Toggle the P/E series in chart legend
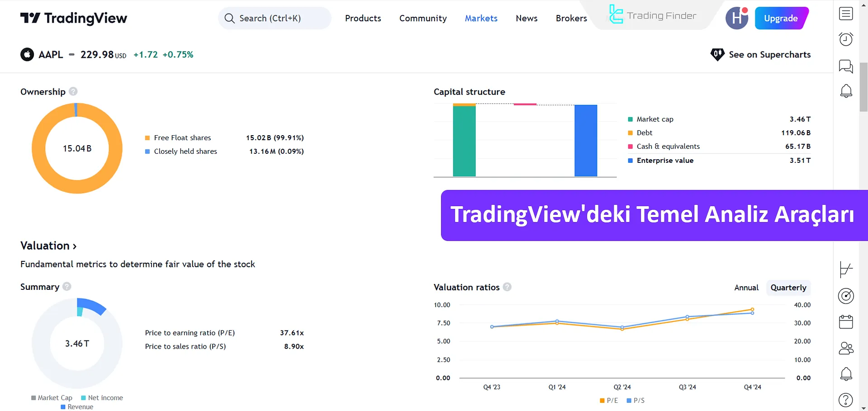The image size is (868, 411). [609, 400]
